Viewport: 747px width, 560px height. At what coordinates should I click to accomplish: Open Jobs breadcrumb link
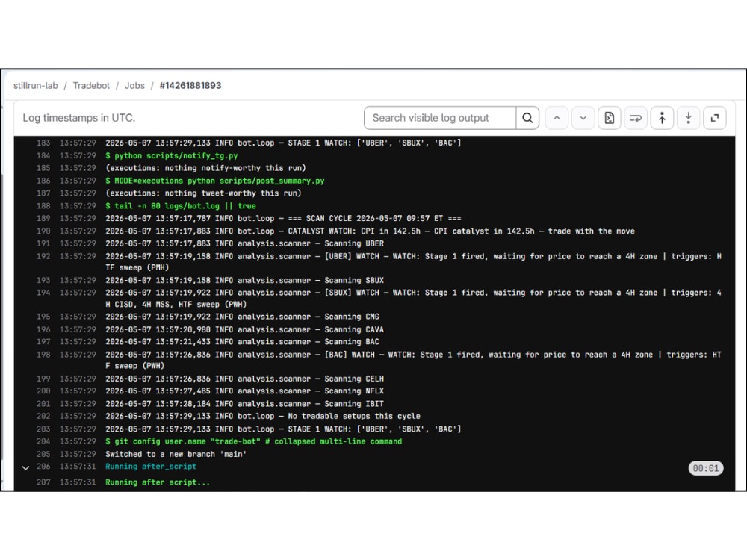134,86
